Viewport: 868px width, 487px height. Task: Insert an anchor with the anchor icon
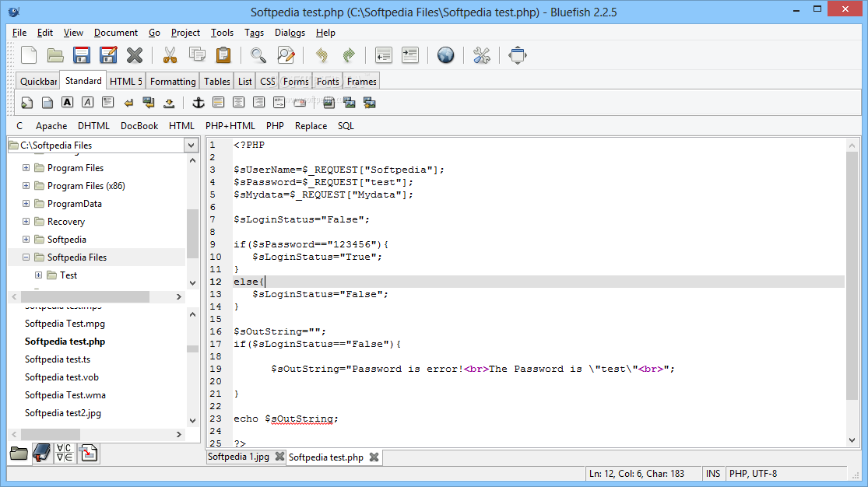point(199,103)
